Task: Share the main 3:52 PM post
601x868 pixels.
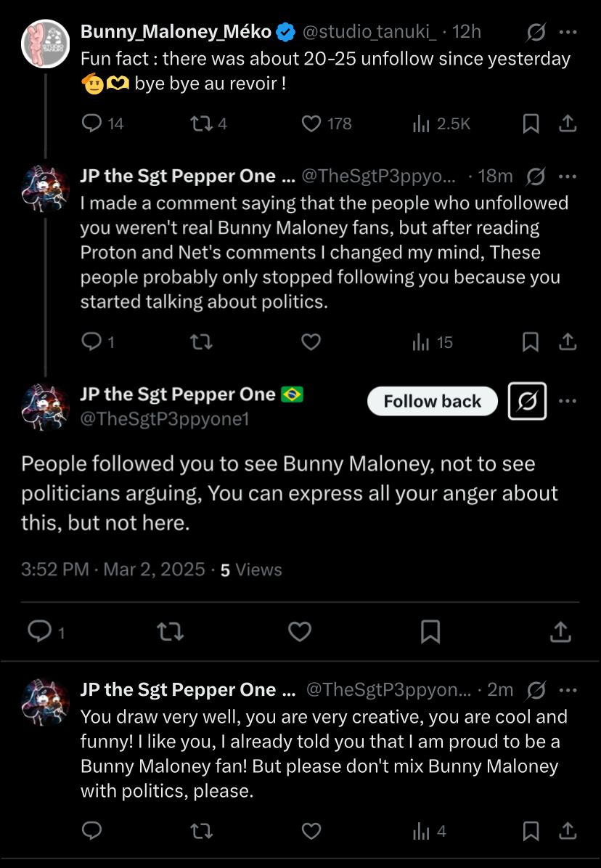Action: 560,633
